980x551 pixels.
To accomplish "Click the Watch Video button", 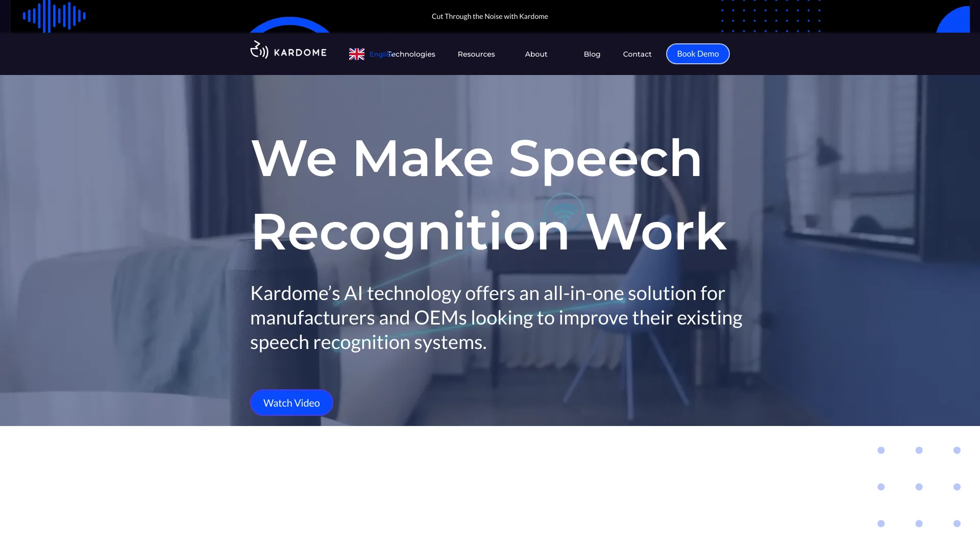I will tap(291, 403).
